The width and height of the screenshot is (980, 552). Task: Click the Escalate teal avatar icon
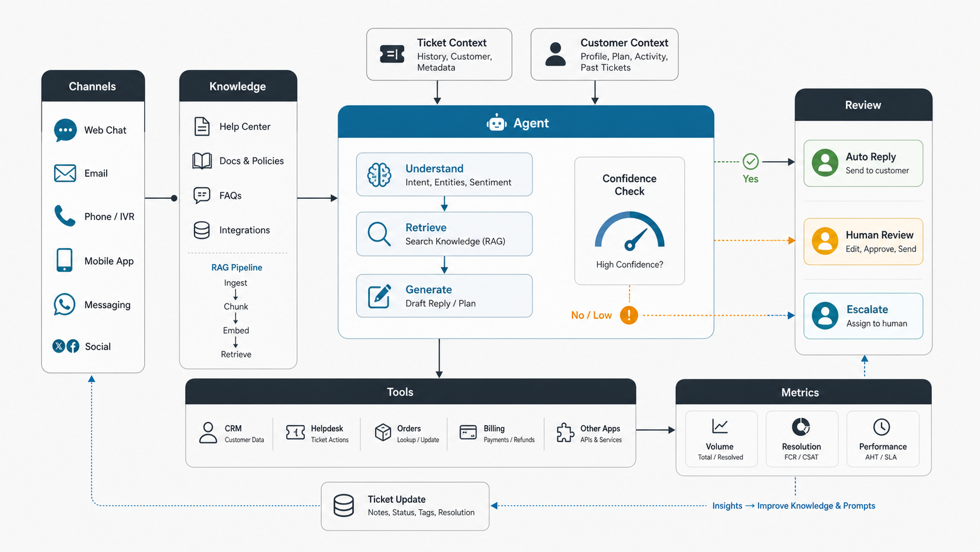coord(825,316)
